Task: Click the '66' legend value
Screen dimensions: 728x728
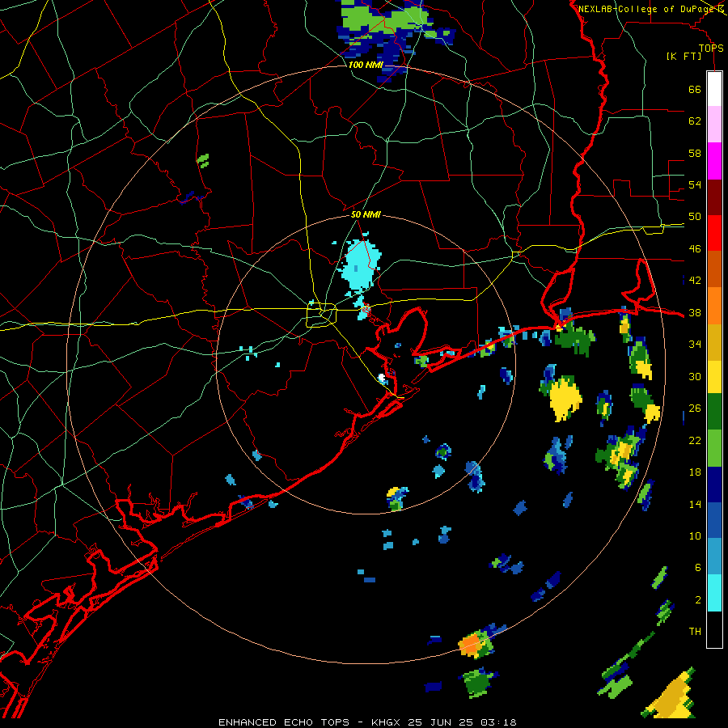Action: pyautogui.click(x=695, y=90)
